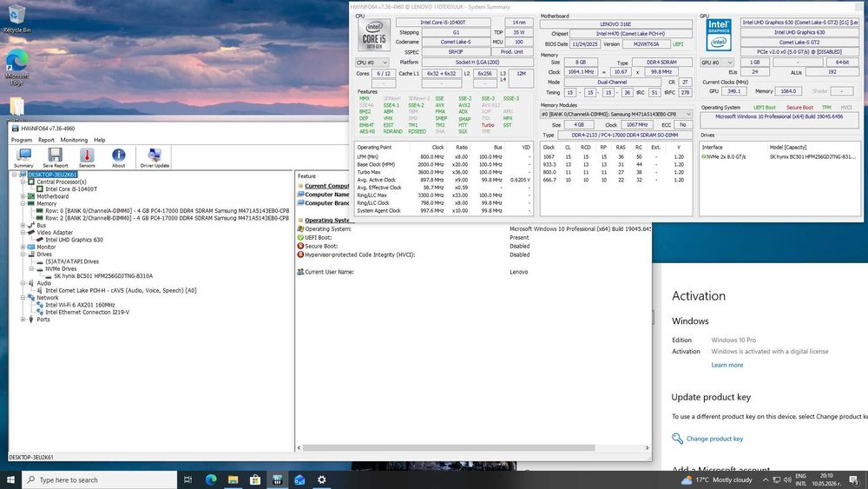This screenshot has height=489, width=868.
Task: Click the Save Report floppy icon
Action: 56,157
